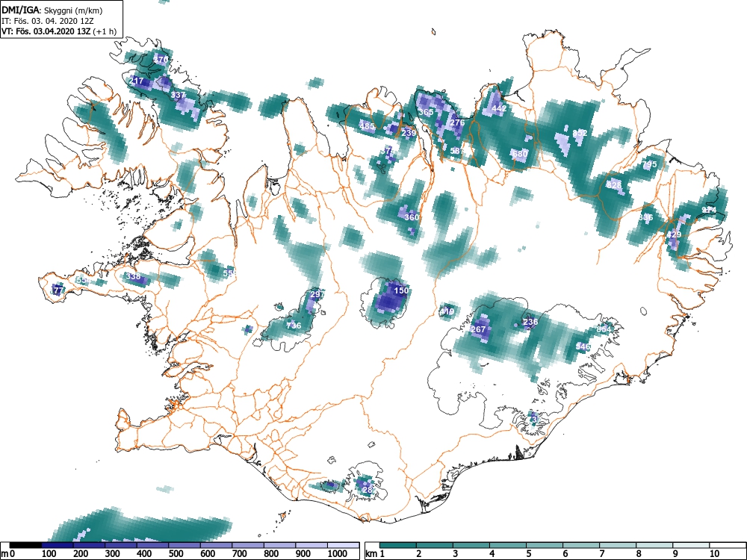The width and height of the screenshot is (747, 560).
Task: Click visibility value '360' on the map
Action: click(412, 217)
